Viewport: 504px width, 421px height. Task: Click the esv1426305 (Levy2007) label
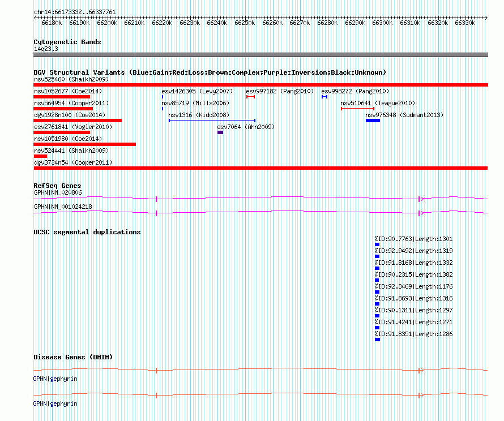coord(197,91)
